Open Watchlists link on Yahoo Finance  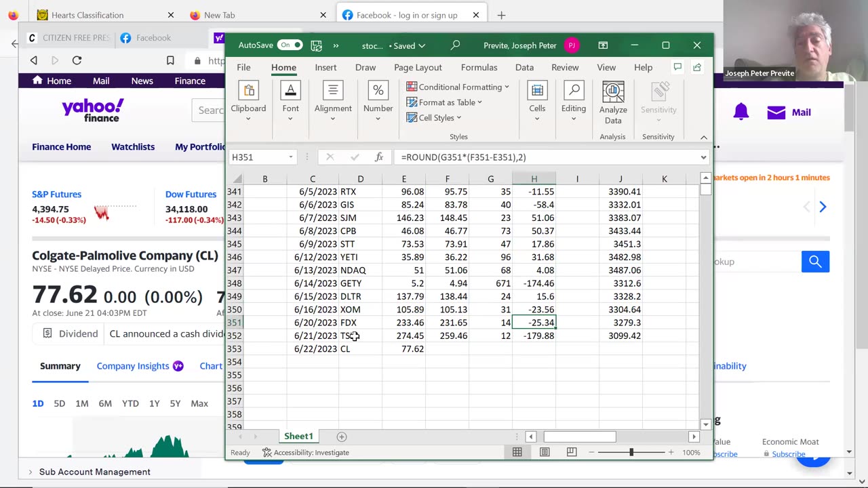coord(133,147)
